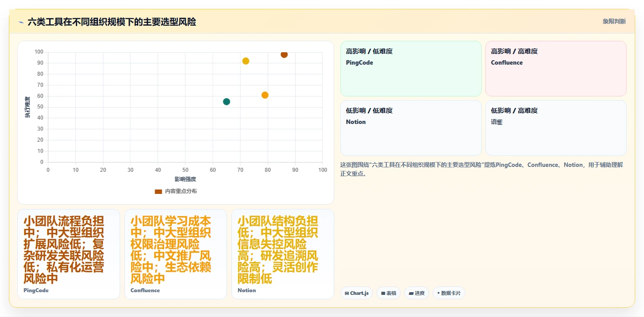Image resolution: width=644 pixels, height=317 pixels.
Task: Click the yellow data point near 92 on the chart
Action: pyautogui.click(x=246, y=61)
